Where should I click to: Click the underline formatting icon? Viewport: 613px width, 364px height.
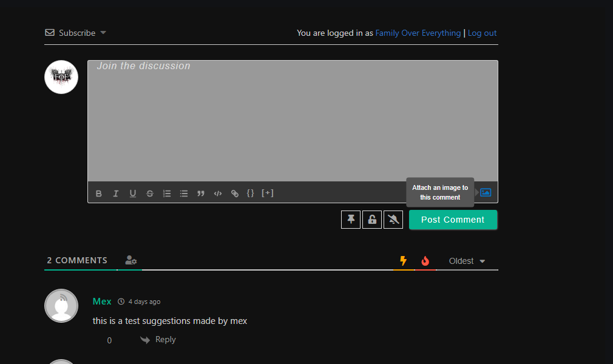pyautogui.click(x=133, y=194)
